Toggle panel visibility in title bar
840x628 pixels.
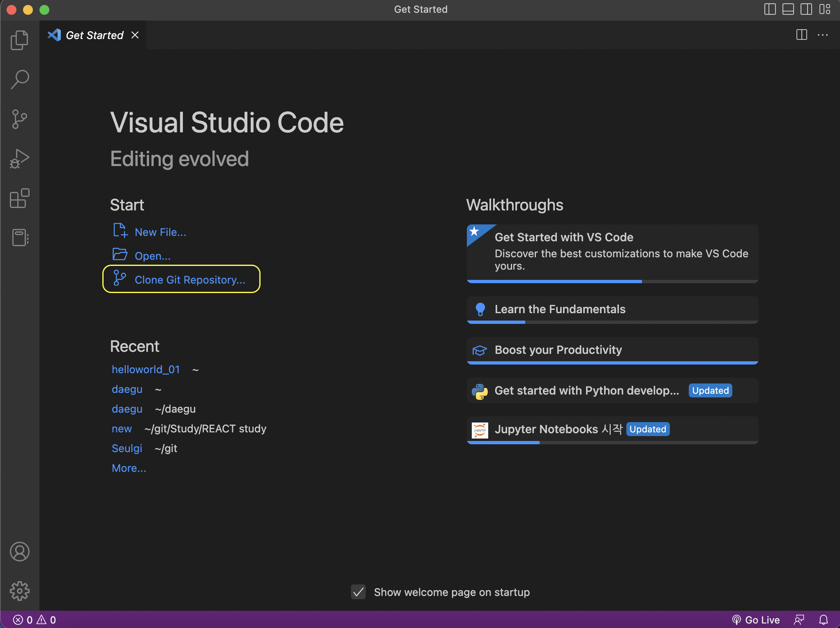788,9
